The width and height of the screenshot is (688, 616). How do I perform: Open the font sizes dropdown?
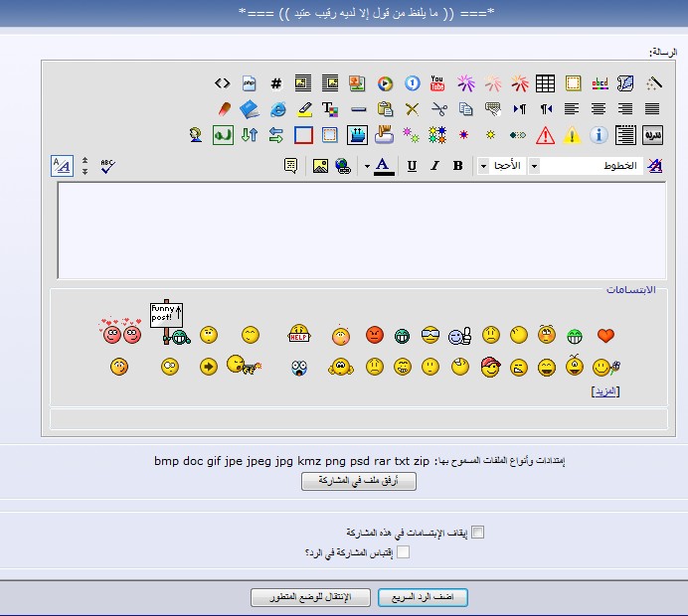(508, 166)
